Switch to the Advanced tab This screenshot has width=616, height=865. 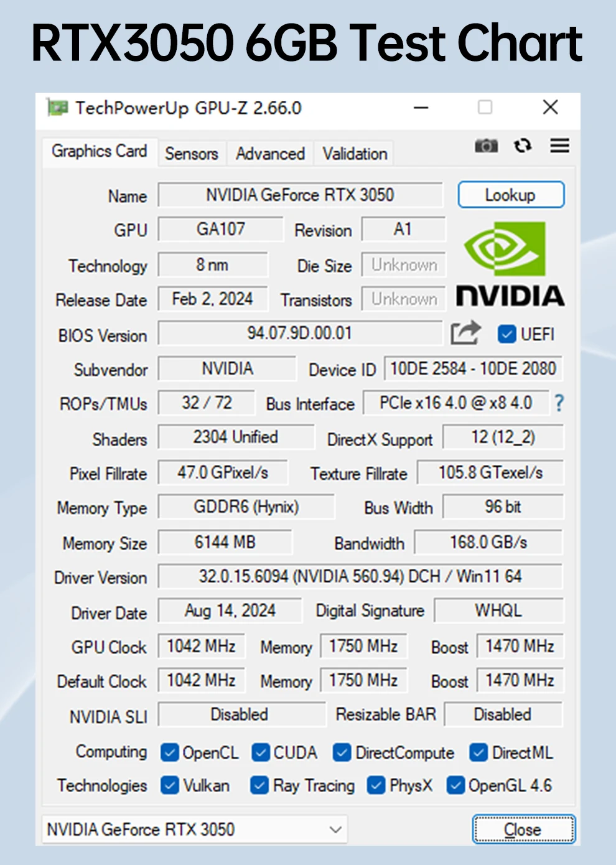[270, 154]
